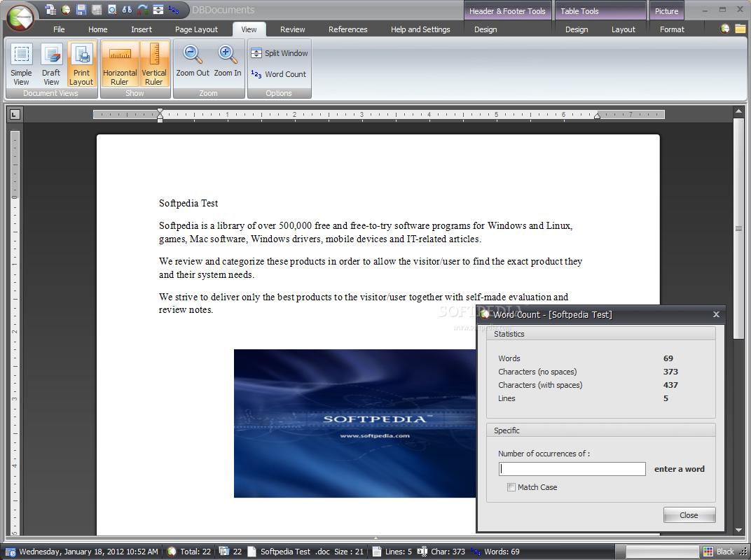Open Print Preview magnifier icon in quick access toolbar

pos(111,9)
